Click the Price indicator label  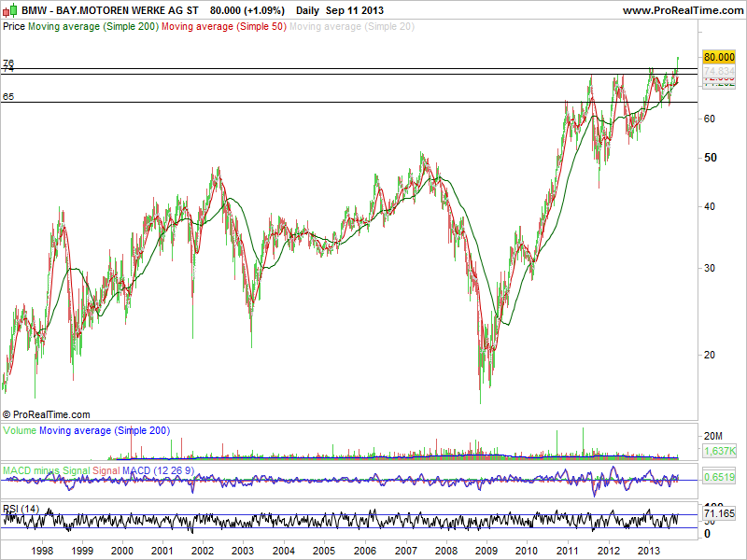[x=14, y=27]
